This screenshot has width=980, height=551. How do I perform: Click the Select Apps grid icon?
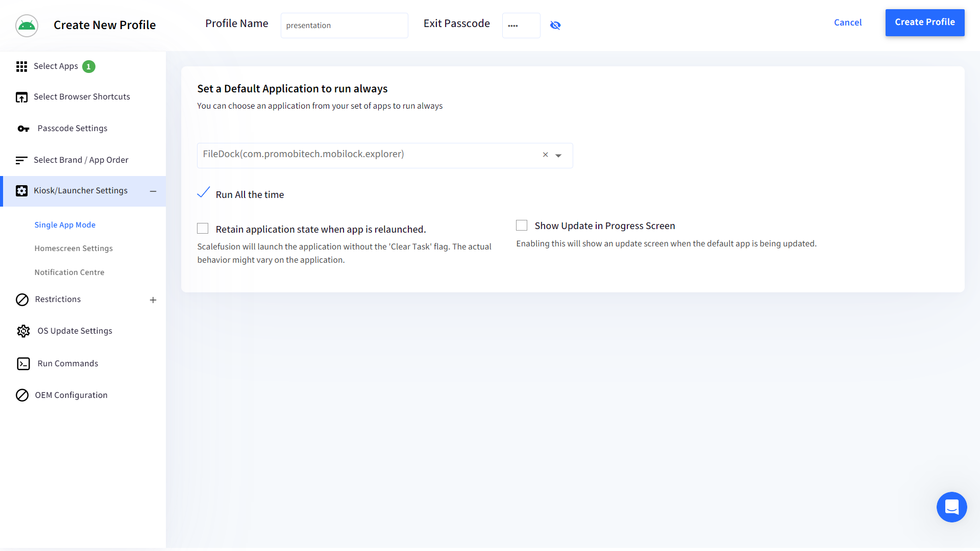tap(21, 66)
